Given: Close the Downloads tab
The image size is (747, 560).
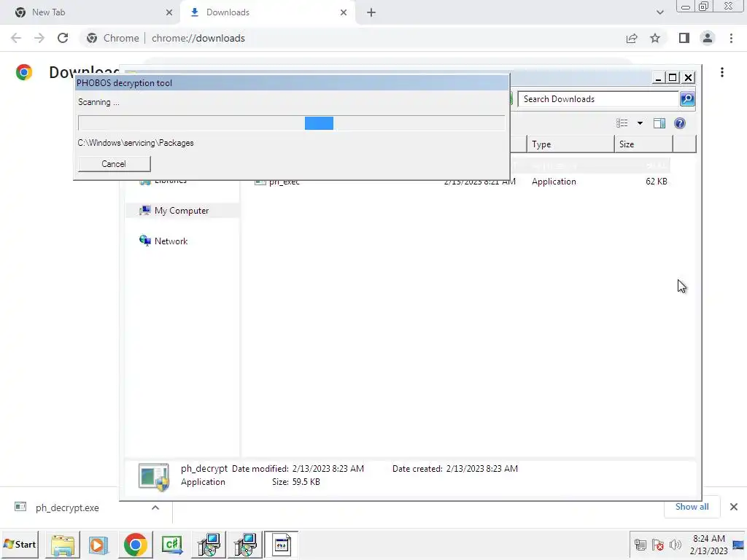Looking at the screenshot, I should pyautogui.click(x=344, y=12).
